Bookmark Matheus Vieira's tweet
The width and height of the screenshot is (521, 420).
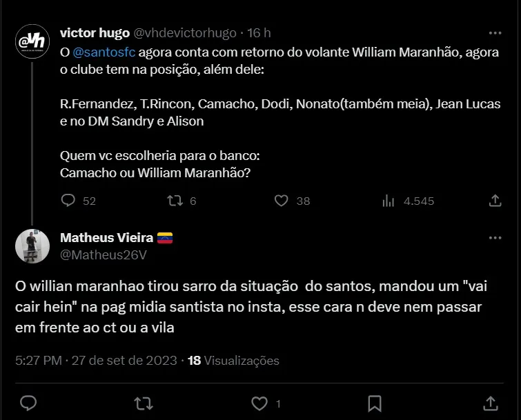pyautogui.click(x=375, y=403)
